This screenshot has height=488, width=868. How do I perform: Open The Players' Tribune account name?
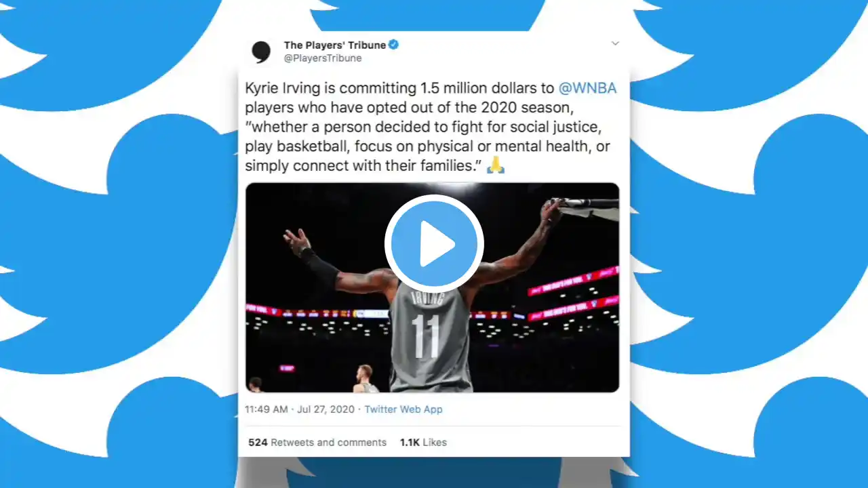[335, 45]
